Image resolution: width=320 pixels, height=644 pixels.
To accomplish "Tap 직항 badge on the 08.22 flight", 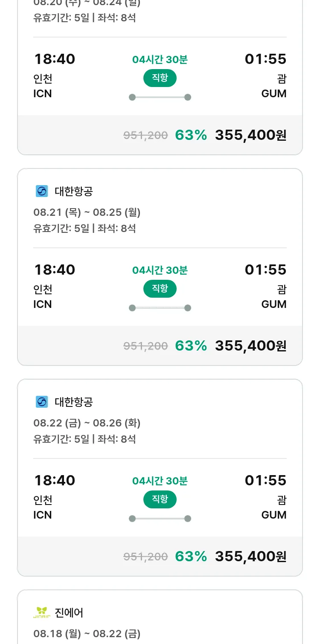I will (160, 499).
